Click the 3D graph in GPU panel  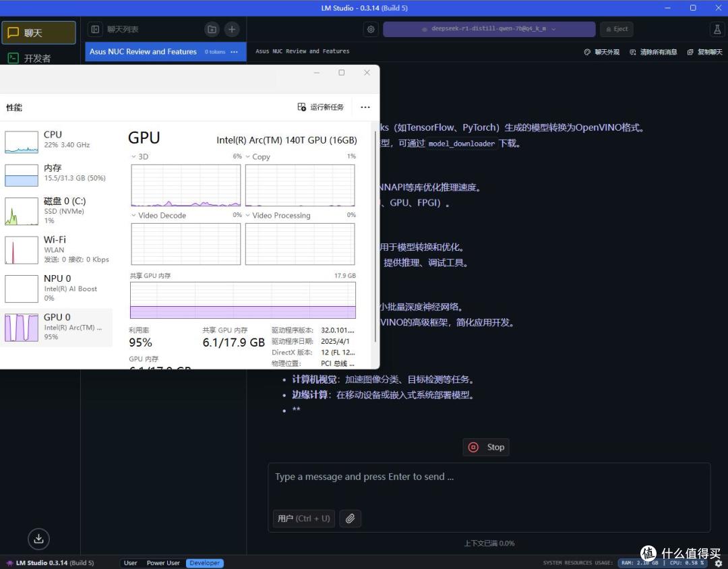[186, 185]
